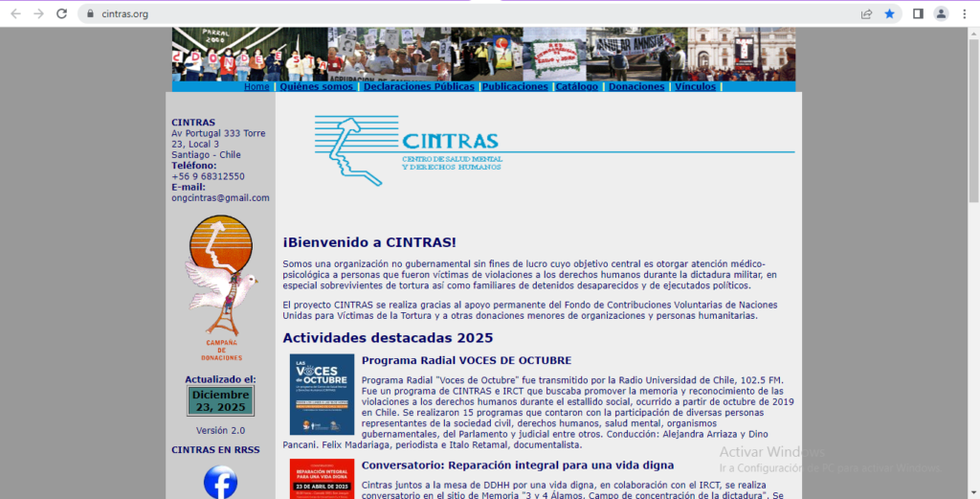Go back with the browser back arrow
The height and width of the screenshot is (499, 980).
[x=15, y=13]
